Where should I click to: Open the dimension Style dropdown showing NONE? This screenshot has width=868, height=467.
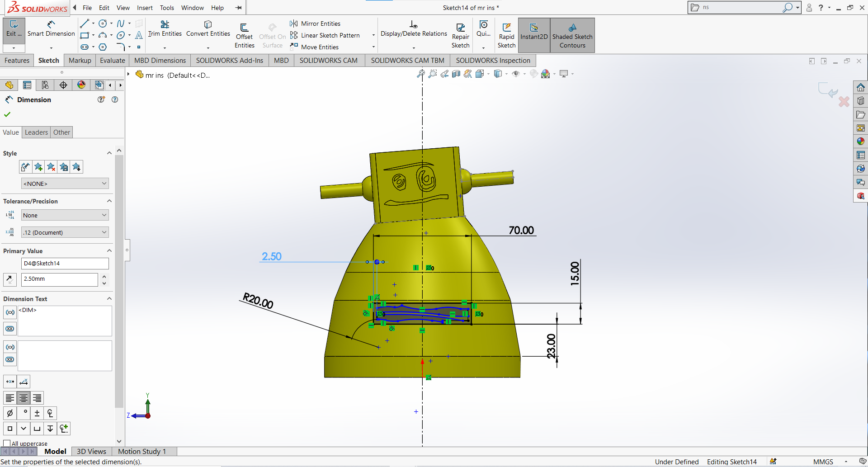65,183
